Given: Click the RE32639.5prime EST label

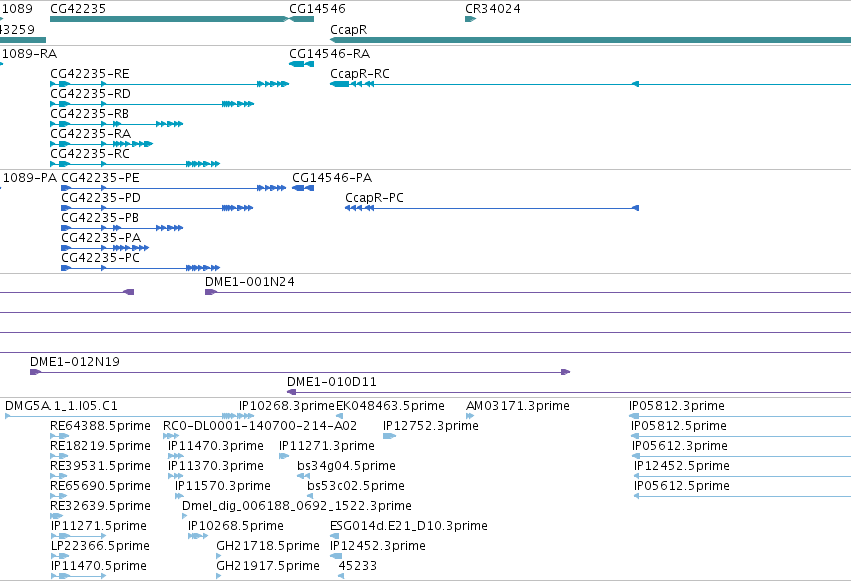Looking at the screenshot, I should tap(100, 506).
